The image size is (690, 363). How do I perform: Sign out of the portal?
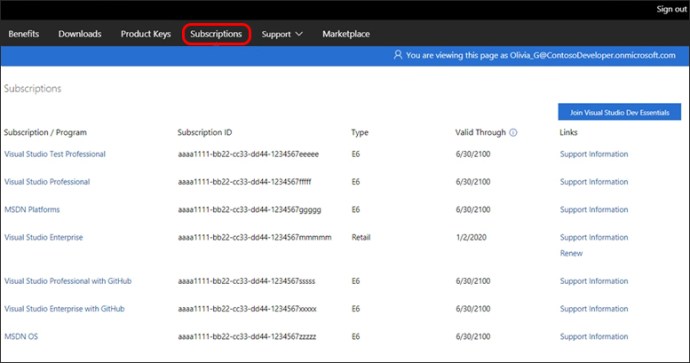pyautogui.click(x=672, y=9)
